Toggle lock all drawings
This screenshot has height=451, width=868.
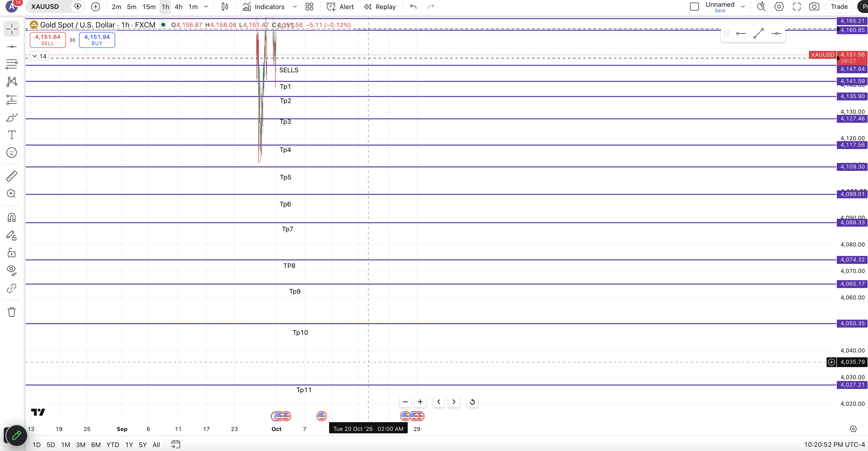click(x=11, y=253)
